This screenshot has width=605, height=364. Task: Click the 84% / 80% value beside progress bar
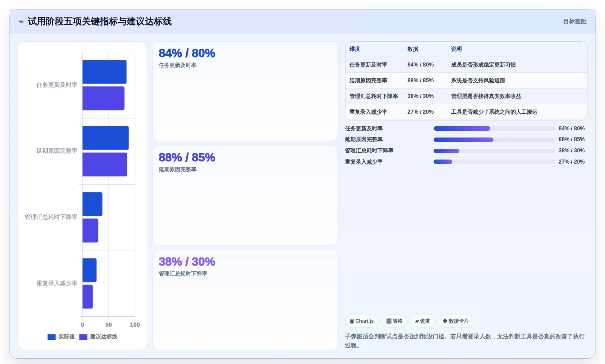(572, 129)
